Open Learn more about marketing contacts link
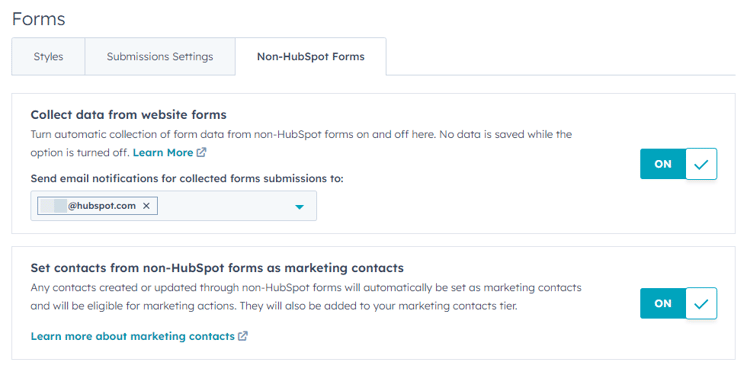Viewport: 747px width, 375px height. click(132, 336)
